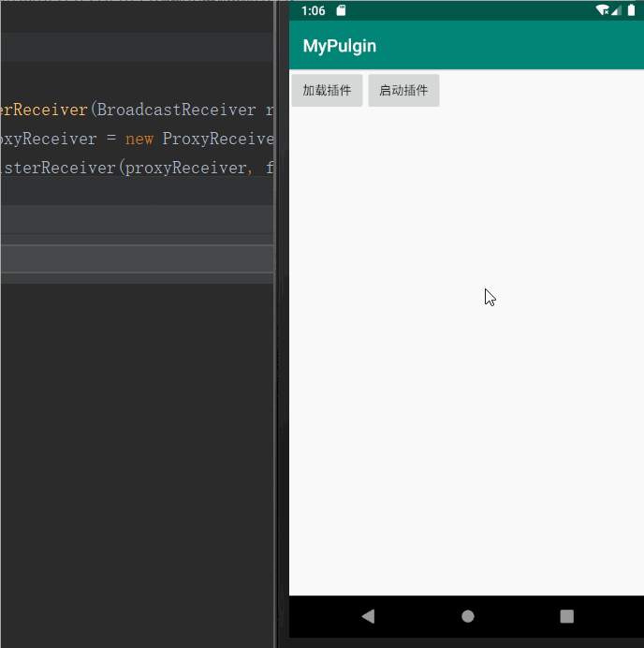
Task: Click BroadcastReceiver in the code editor
Action: pos(176,110)
